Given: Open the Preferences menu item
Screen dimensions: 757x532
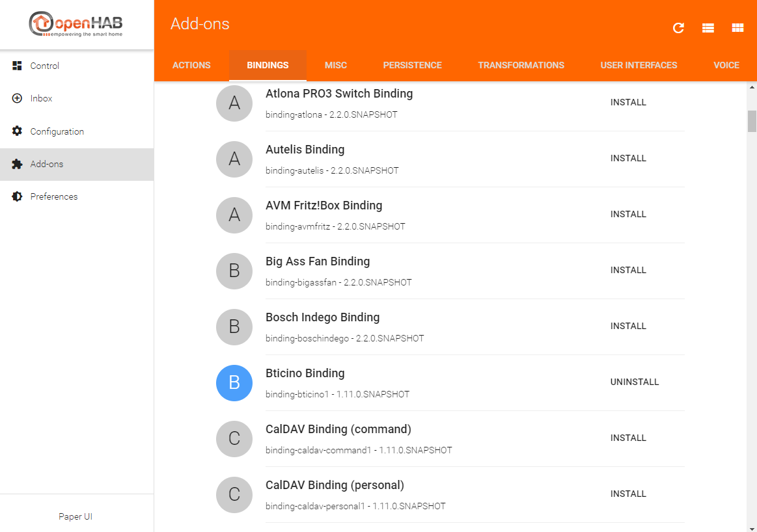Looking at the screenshot, I should pyautogui.click(x=77, y=196).
